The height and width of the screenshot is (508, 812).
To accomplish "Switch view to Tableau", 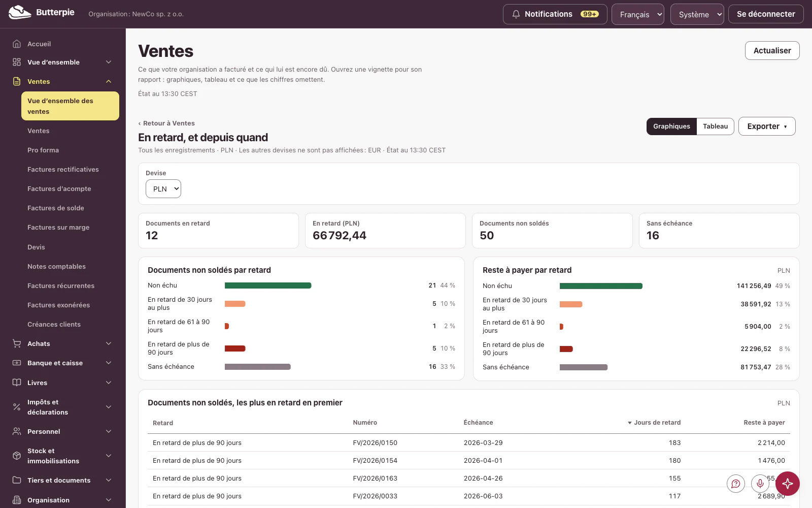I will [x=715, y=126].
